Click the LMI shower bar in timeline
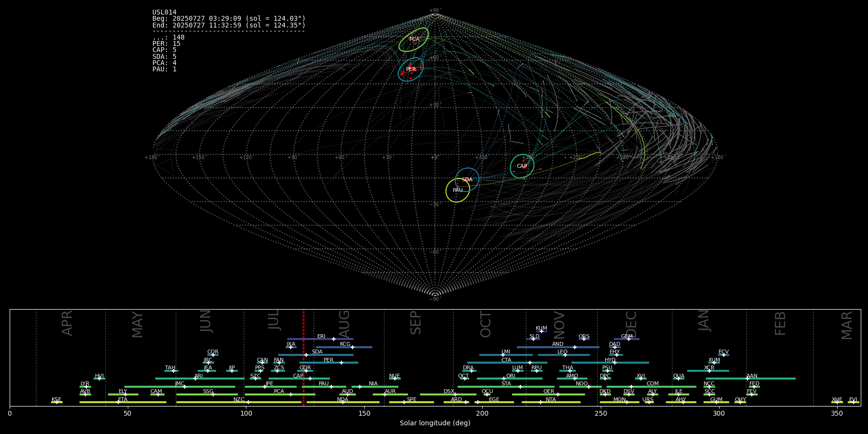The width and height of the screenshot is (868, 434). pyautogui.click(x=506, y=355)
